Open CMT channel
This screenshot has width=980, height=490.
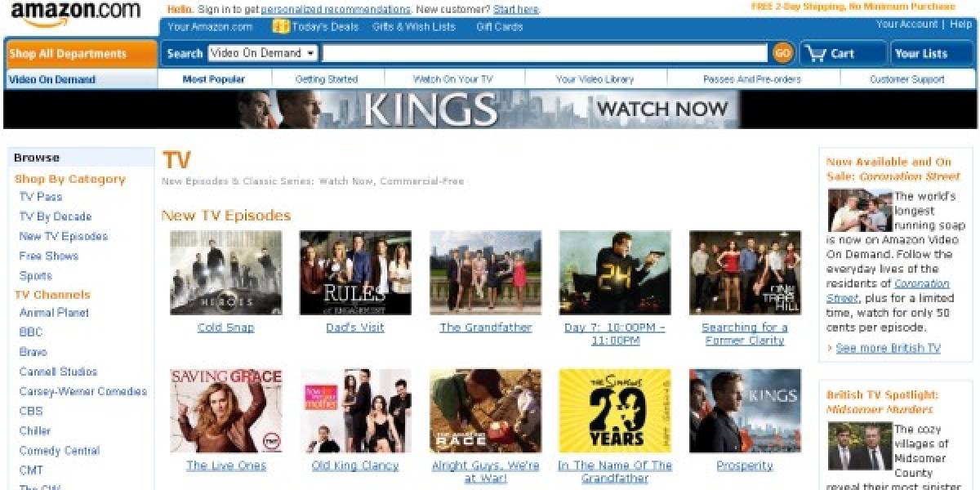(x=31, y=470)
